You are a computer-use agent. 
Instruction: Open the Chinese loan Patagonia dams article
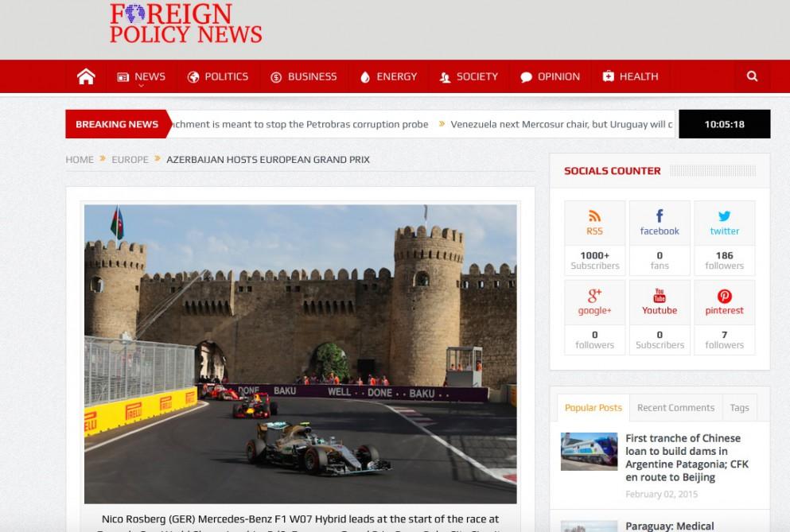click(x=683, y=457)
